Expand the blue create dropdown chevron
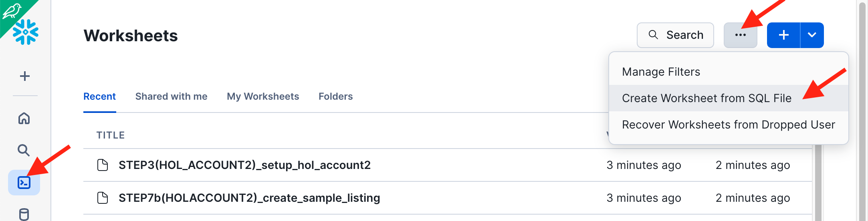 (812, 35)
